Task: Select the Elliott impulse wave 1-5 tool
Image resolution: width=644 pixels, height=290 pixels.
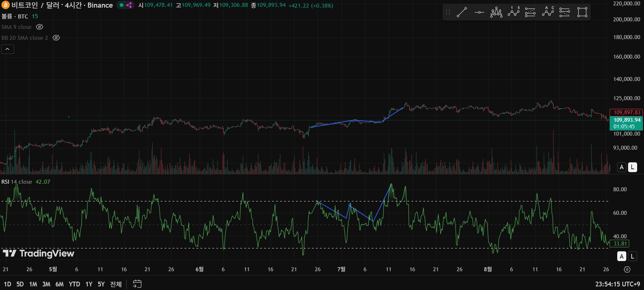Action: click(513, 12)
